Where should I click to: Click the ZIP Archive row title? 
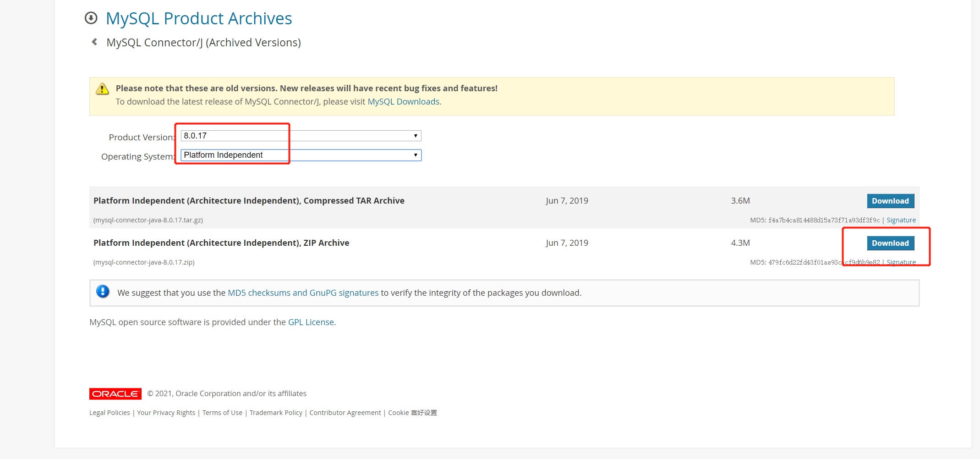(221, 243)
